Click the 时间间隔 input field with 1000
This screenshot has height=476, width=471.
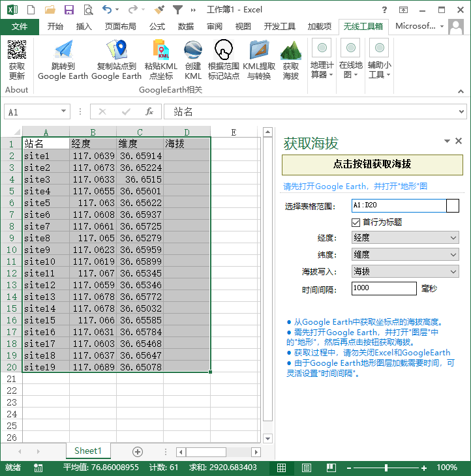384,288
